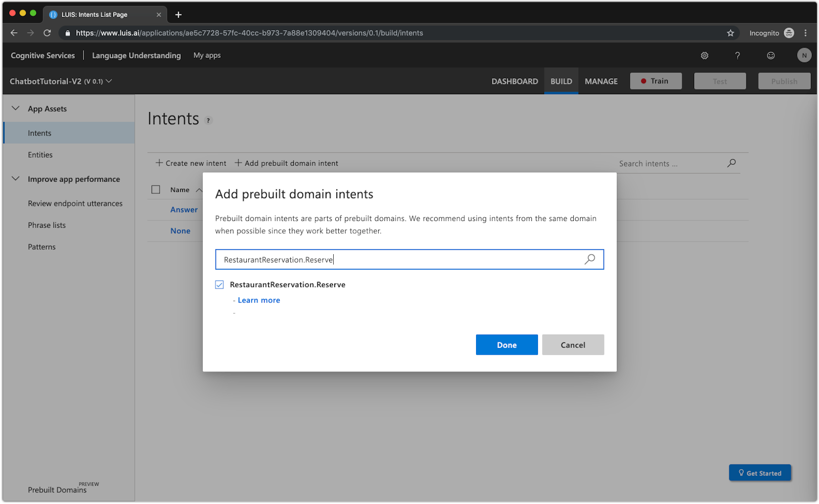The image size is (819, 504).
Task: Click the help question mark icon
Action: point(737,55)
